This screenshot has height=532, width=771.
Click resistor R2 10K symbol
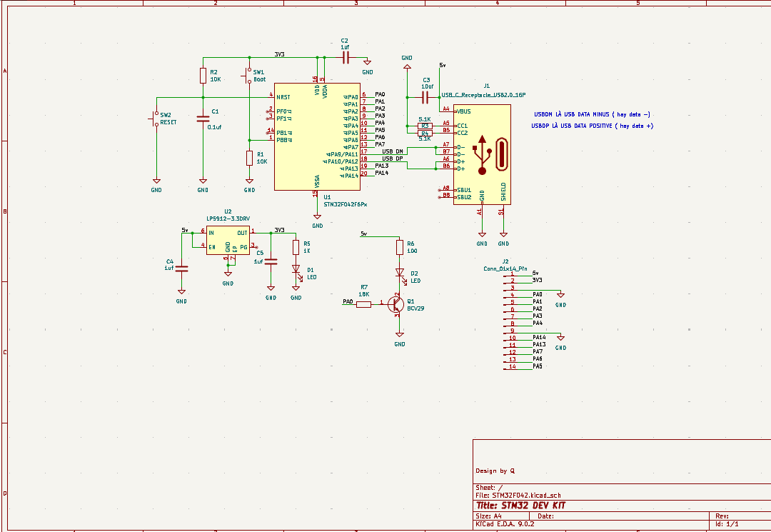(203, 75)
